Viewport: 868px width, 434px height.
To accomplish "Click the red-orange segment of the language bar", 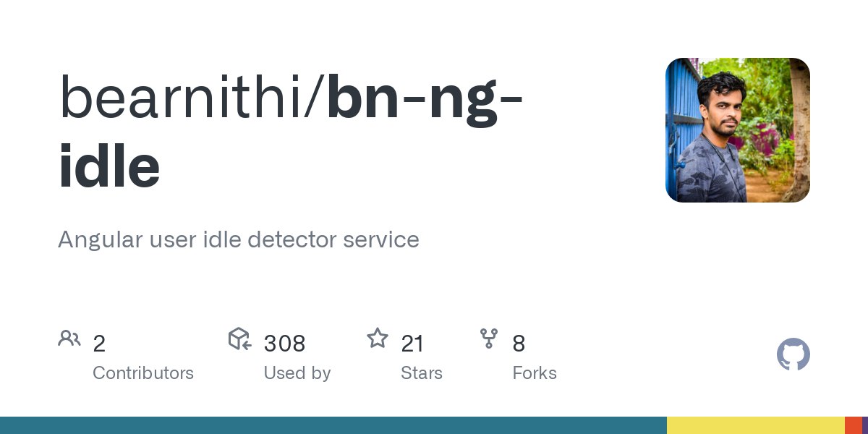I will pos(853,425).
